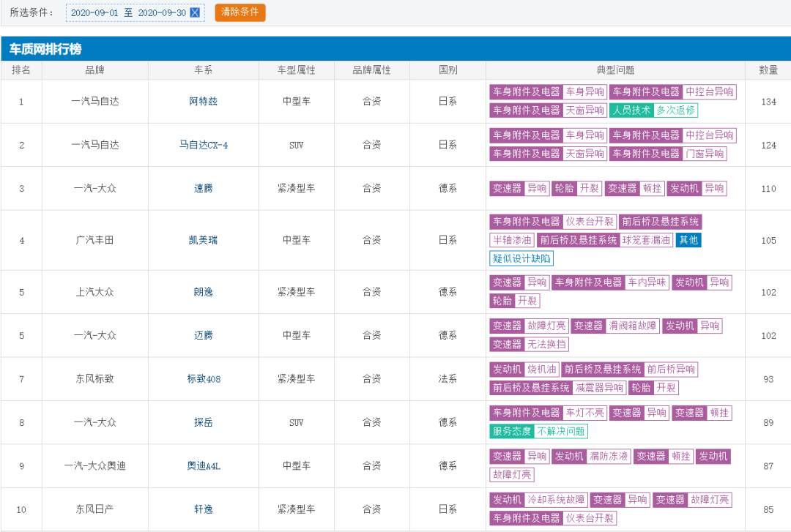Open the 马自达CX-4 car series link
The image size is (791, 532).
point(204,145)
